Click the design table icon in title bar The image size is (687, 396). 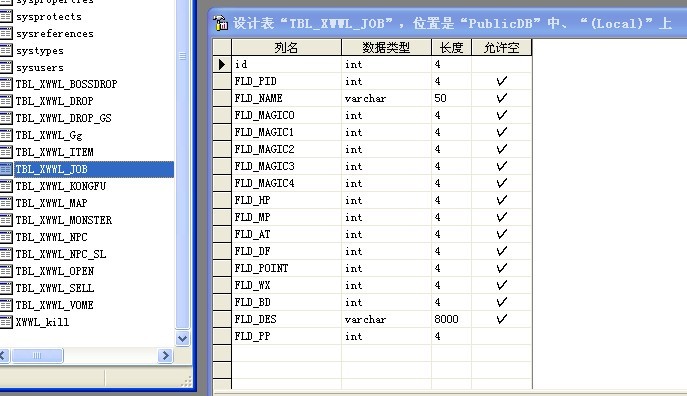tap(220, 23)
